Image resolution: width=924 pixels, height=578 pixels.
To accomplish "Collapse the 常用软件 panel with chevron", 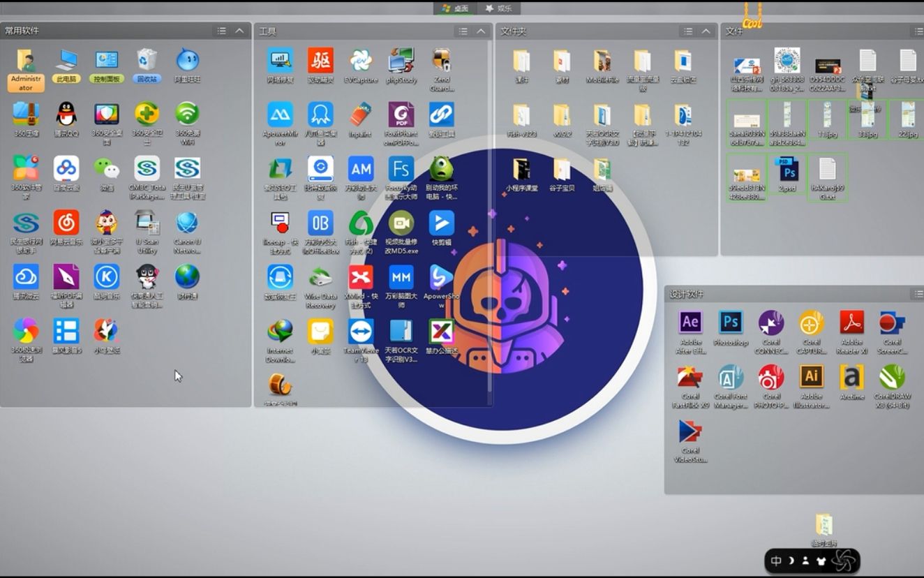I will (239, 31).
